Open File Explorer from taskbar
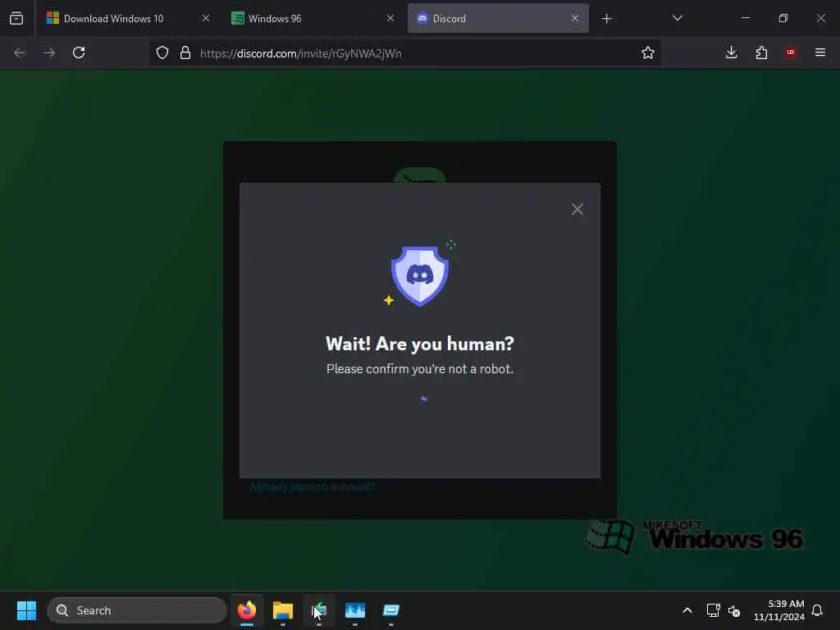Screen dimensions: 840x630 pos(283,610)
